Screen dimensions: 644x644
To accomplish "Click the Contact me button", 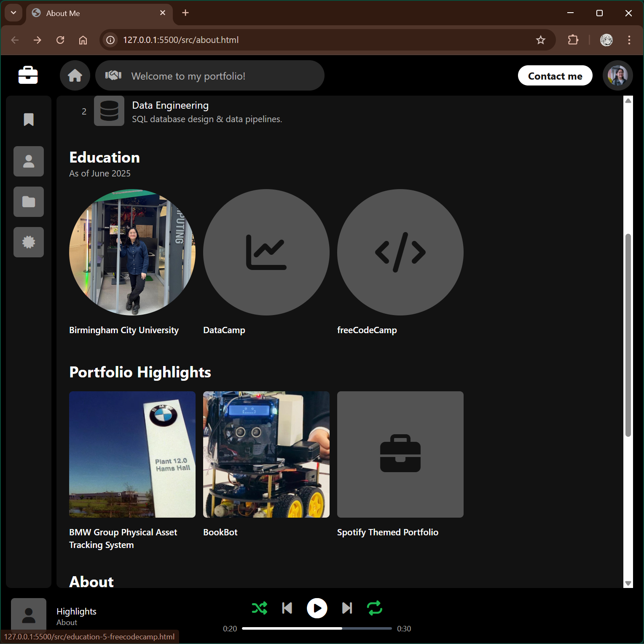I will 555,76.
